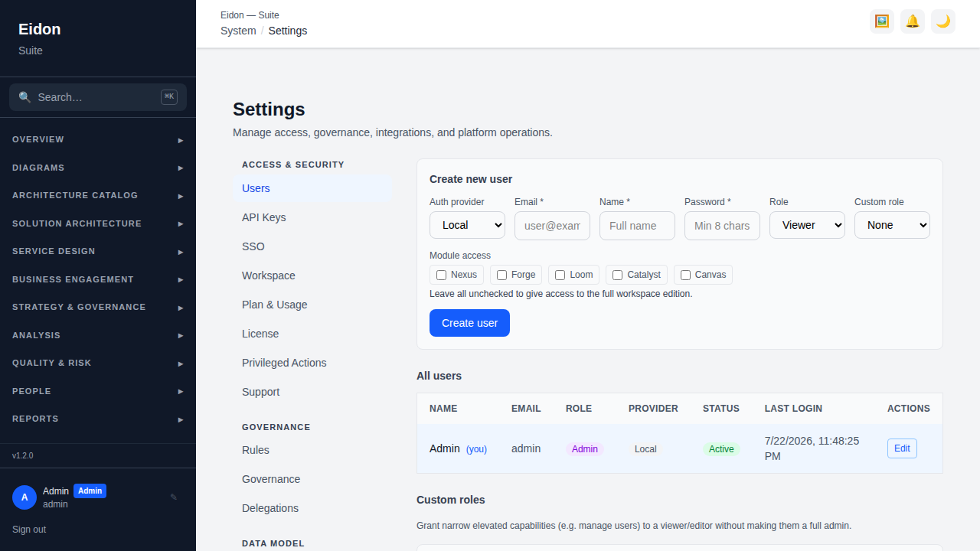980x551 pixels.
Task: Expand the Solution Architecture section
Action: (x=98, y=223)
